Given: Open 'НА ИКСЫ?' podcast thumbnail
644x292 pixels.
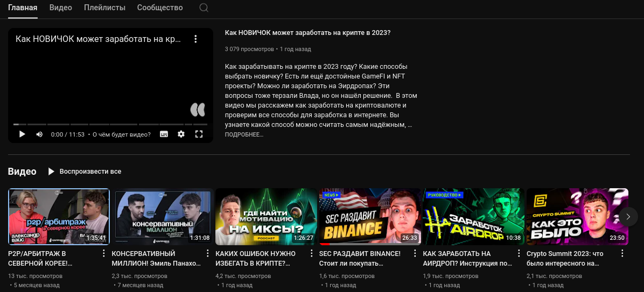Looking at the screenshot, I should coord(266,217).
